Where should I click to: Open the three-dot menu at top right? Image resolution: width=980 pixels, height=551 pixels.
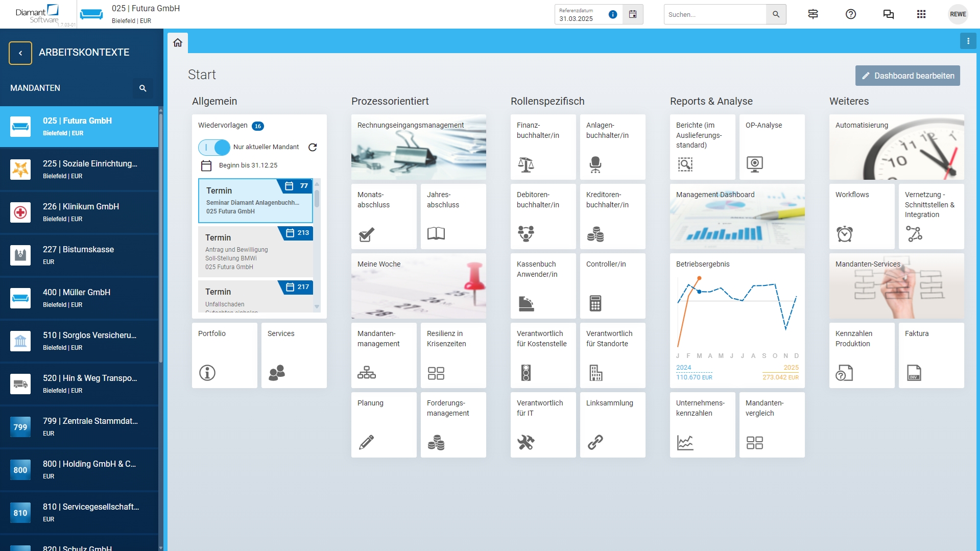(968, 41)
